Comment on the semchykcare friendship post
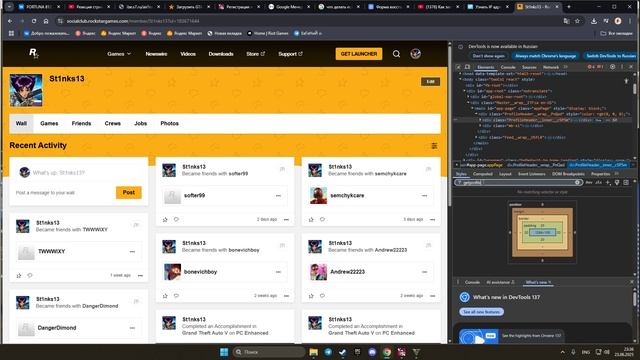Image resolution: width=640 pixels, height=360 pixels. click(322, 220)
